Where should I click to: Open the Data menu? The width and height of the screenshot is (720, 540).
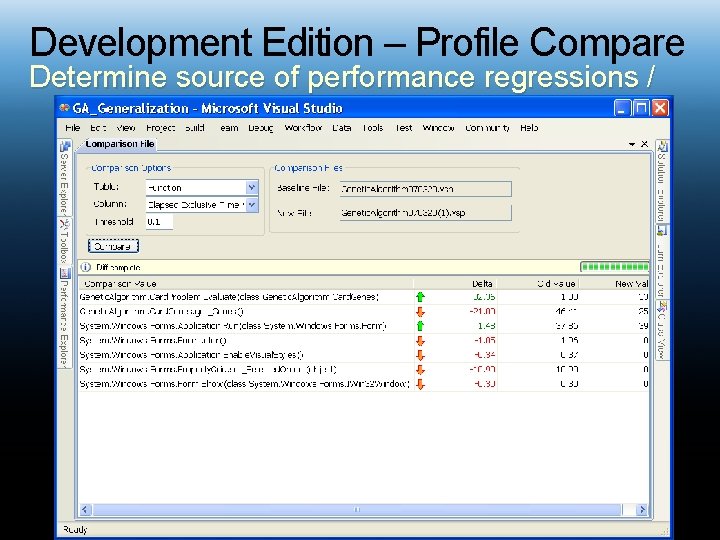(x=342, y=128)
